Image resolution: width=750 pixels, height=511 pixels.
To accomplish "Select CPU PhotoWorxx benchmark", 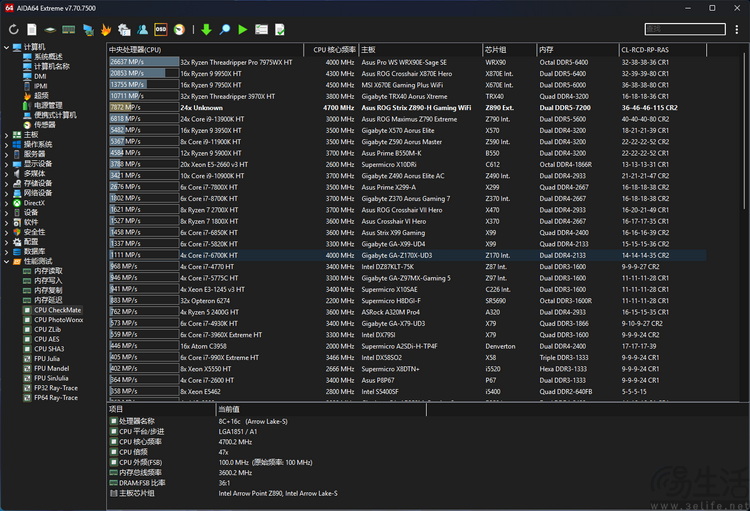I will point(58,320).
